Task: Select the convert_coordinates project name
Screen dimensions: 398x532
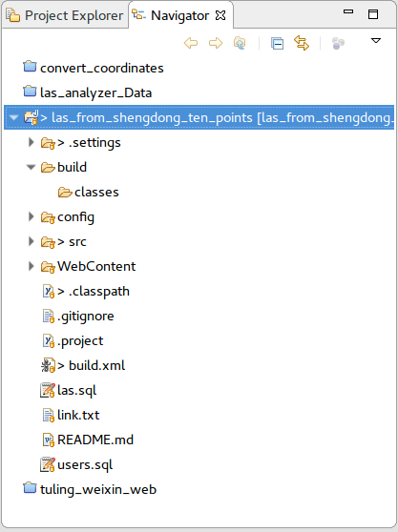Action: click(102, 69)
